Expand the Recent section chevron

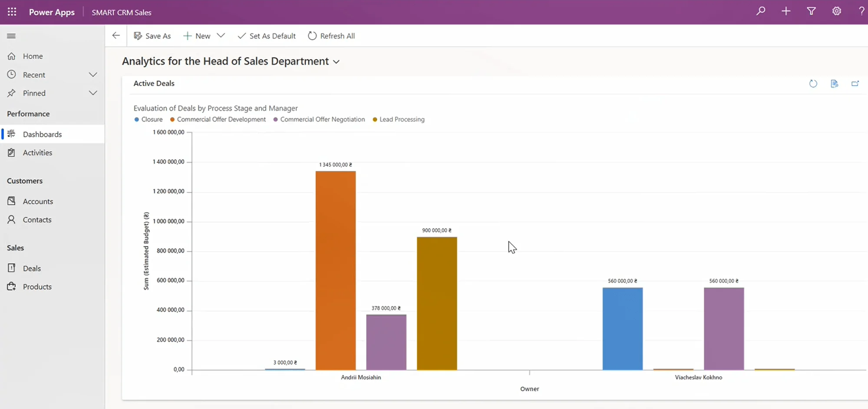[x=92, y=75]
